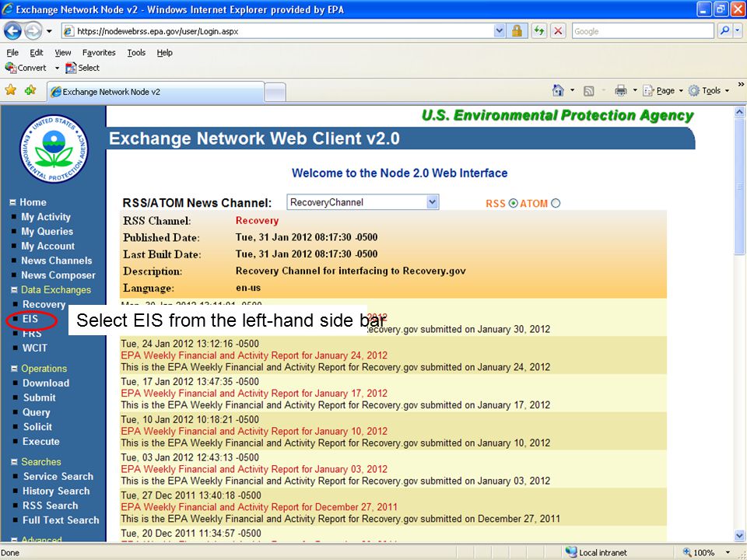Select WCIT data exchange

[35, 348]
